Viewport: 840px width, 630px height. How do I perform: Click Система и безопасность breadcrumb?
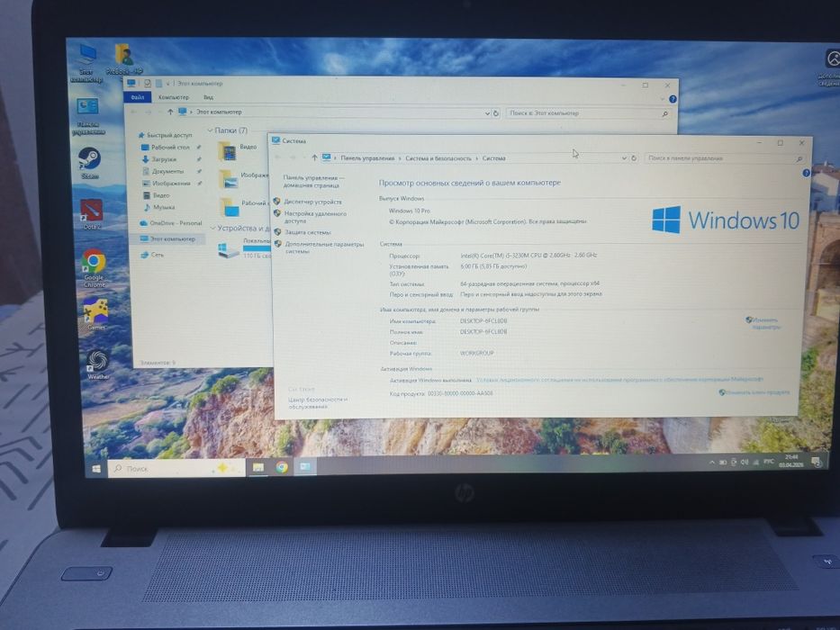(438, 158)
